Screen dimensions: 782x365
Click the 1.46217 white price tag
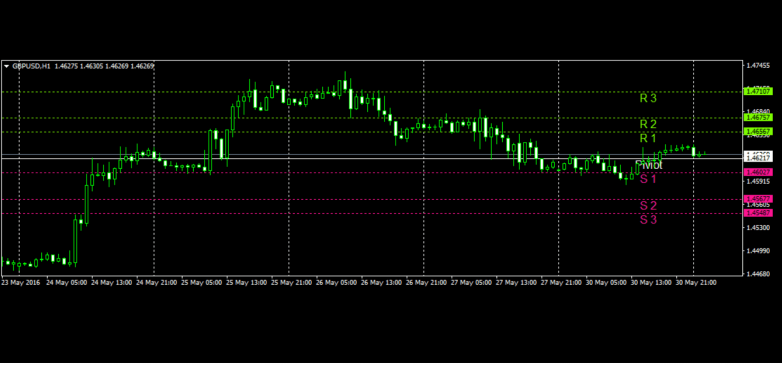tap(758, 158)
